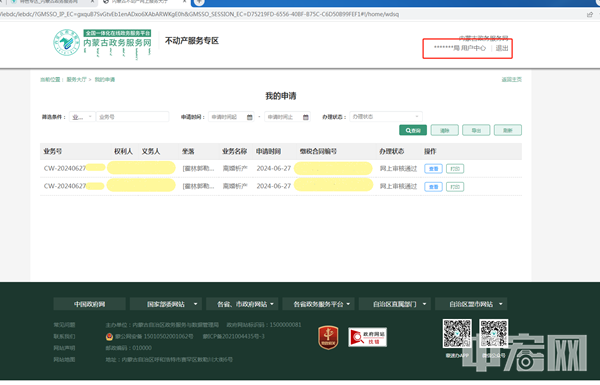Click the 义务人 column header
The height and width of the screenshot is (385, 600).
(151, 152)
